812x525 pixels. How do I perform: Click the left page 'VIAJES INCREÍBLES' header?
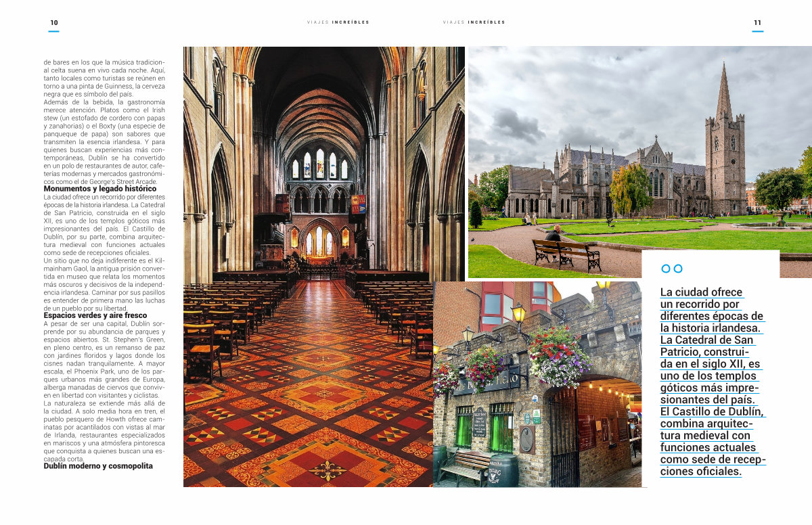pyautogui.click(x=338, y=22)
